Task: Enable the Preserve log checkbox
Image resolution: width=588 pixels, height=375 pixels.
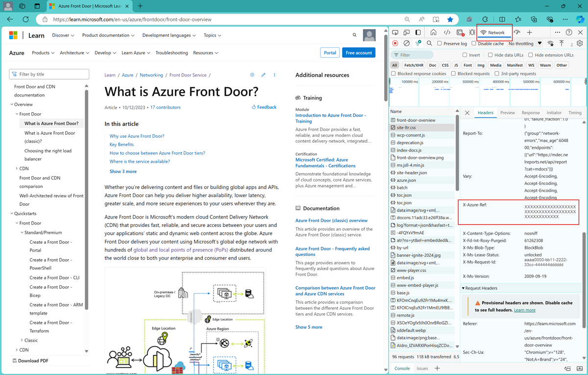Action: point(439,43)
